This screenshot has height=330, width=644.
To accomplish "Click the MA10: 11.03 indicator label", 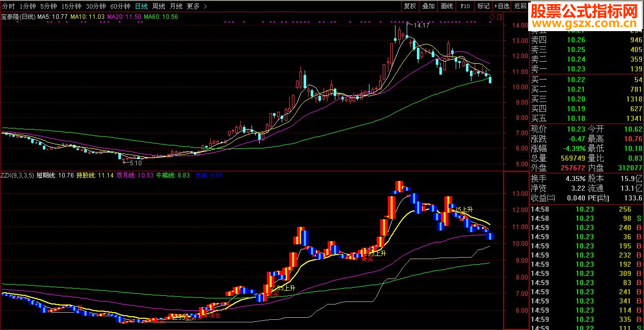I will tap(88, 17).
